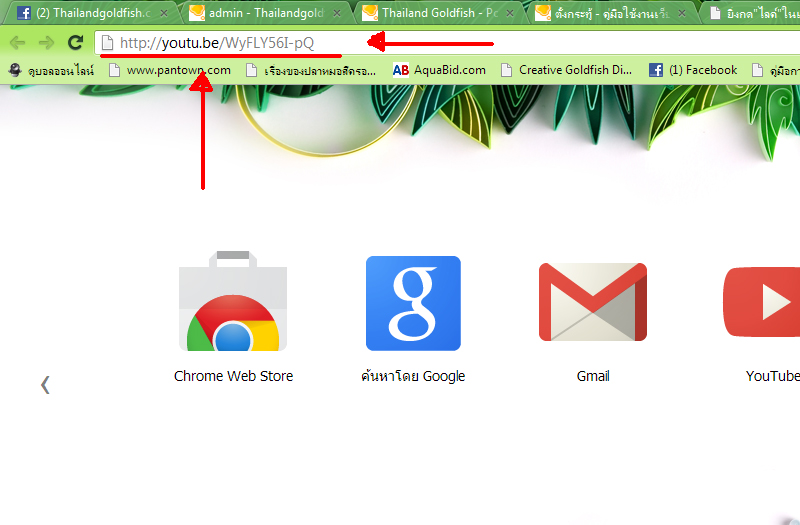Click the ดูบอลออนไลน์ bookmark icon
The height and width of the screenshot is (525, 800).
tap(15, 70)
